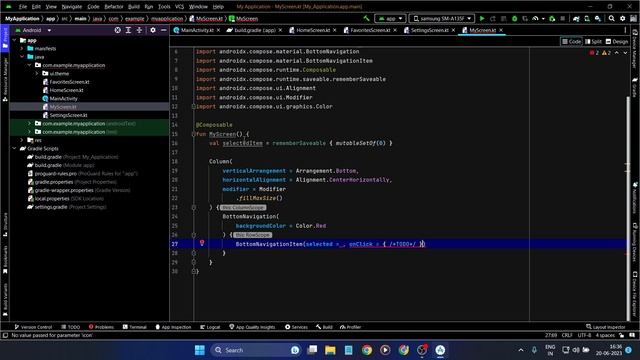This screenshot has height=360, width=640.
Task: Run the app with green play button
Action: coord(482,18)
